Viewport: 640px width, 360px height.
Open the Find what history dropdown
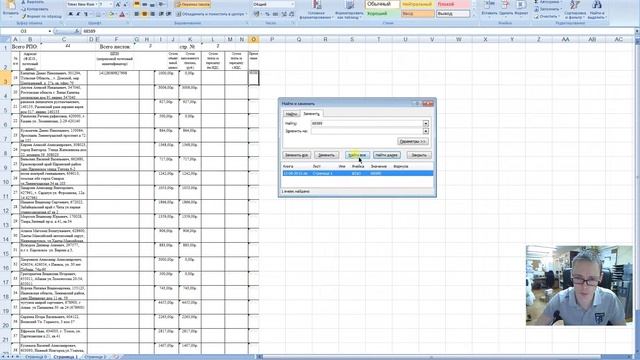[x=426, y=123]
